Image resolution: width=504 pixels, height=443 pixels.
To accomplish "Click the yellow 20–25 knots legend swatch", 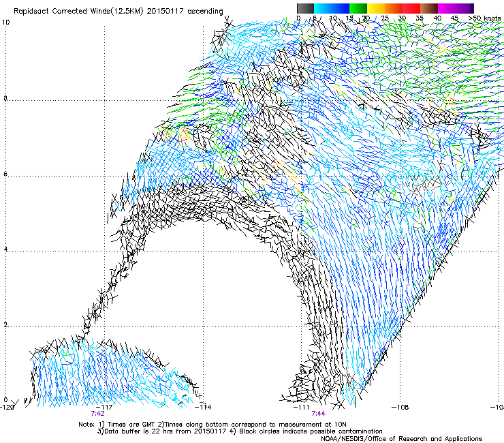I will coord(376,8).
